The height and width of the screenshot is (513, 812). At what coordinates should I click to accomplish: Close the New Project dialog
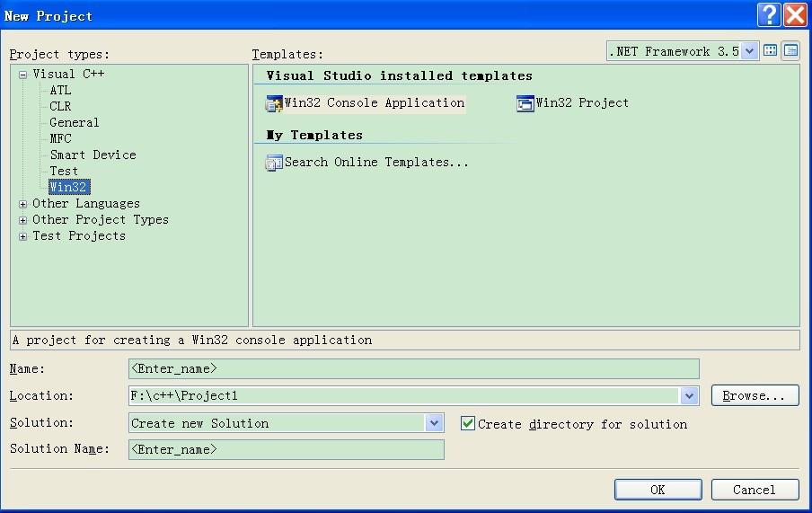tap(796, 14)
